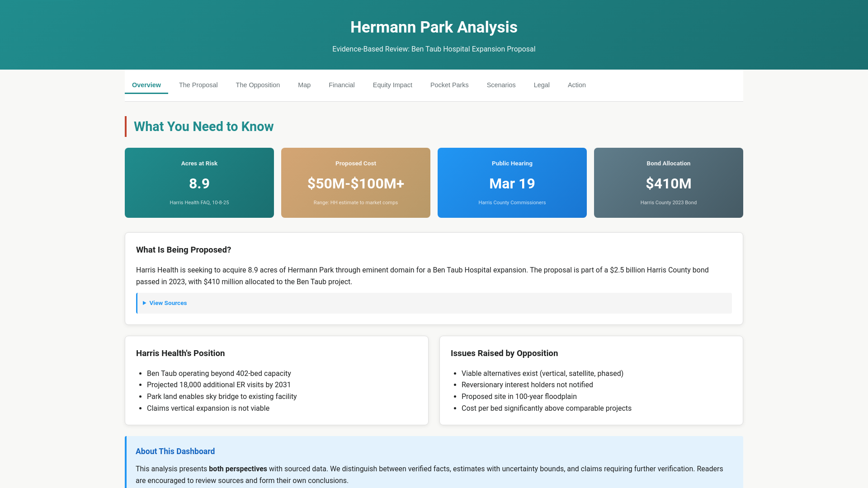The width and height of the screenshot is (868, 488).
Task: Click the What You Need to Know heading
Action: 203,127
